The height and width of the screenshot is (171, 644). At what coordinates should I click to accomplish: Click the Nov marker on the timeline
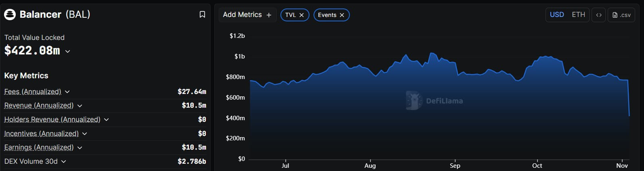pos(622,165)
